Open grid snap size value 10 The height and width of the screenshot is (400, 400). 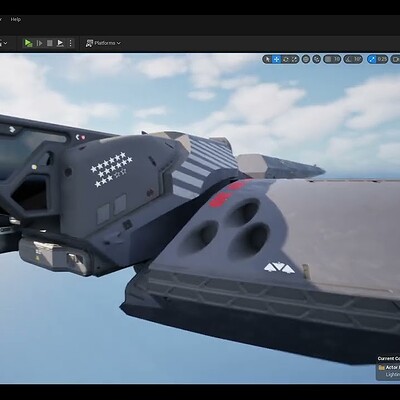point(337,59)
